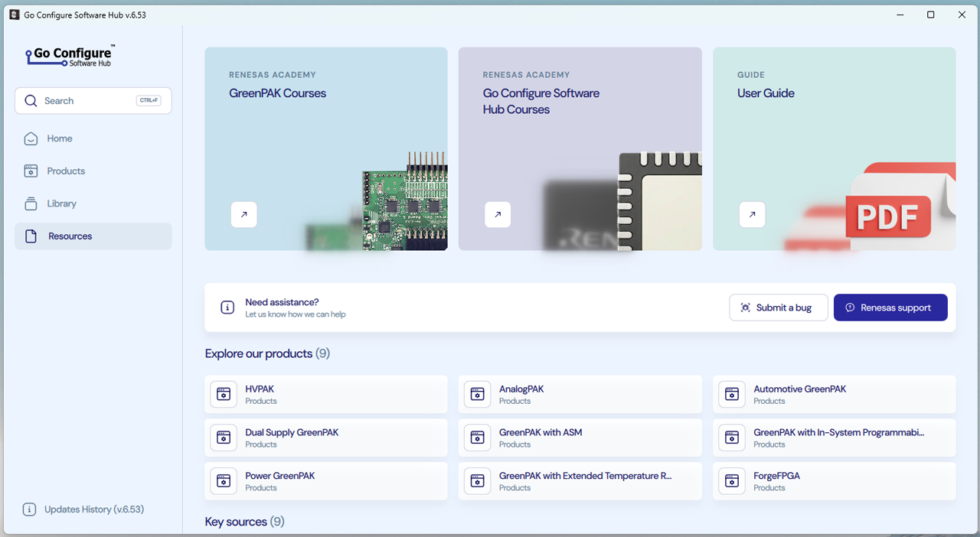Click the 'Need assistance?' text

coord(282,302)
